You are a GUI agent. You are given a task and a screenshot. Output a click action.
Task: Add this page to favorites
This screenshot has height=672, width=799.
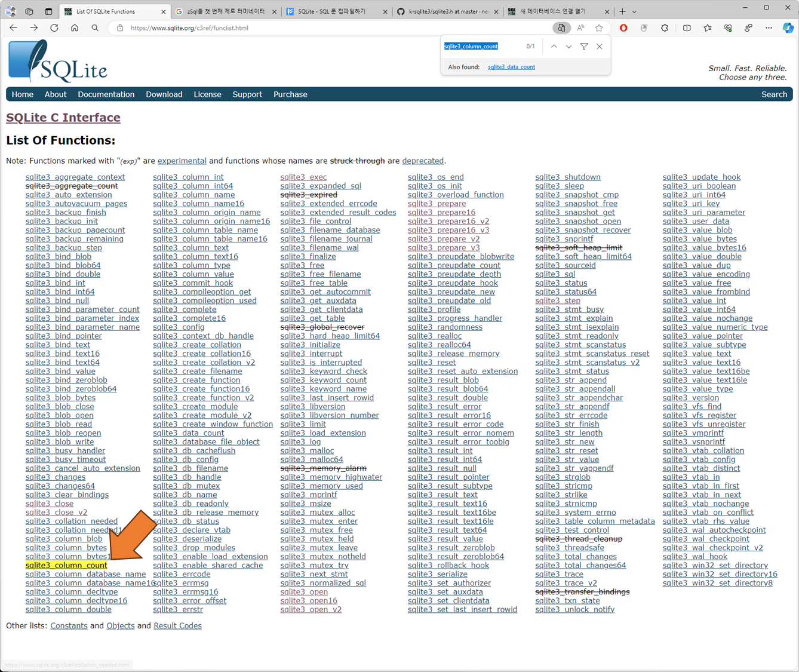pyautogui.click(x=599, y=28)
